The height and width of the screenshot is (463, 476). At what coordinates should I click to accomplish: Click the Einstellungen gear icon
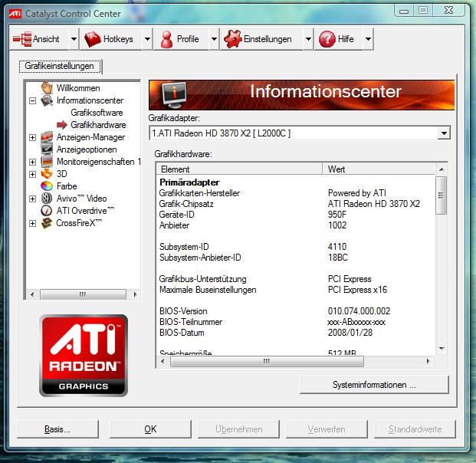click(x=232, y=39)
